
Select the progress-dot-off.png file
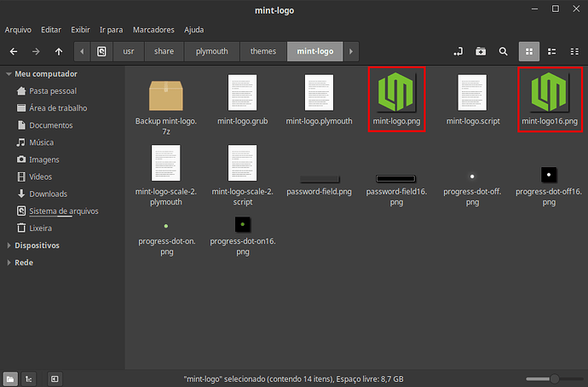(472, 176)
